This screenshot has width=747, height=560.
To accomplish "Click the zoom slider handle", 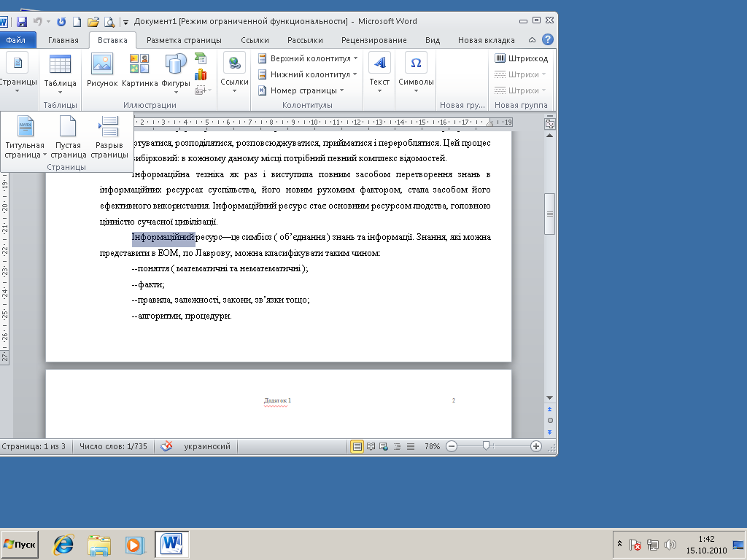I will click(486, 446).
